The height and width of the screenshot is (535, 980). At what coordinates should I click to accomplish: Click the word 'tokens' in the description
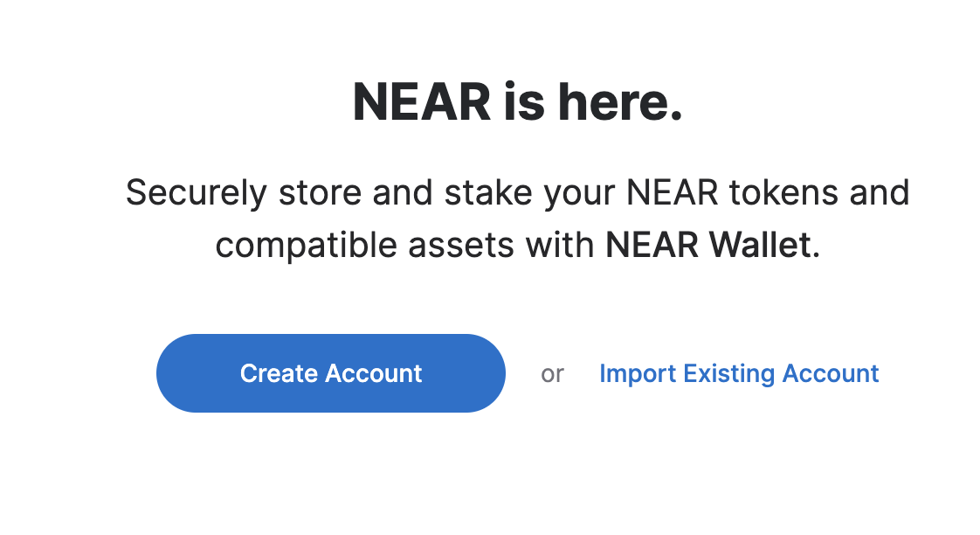783,192
